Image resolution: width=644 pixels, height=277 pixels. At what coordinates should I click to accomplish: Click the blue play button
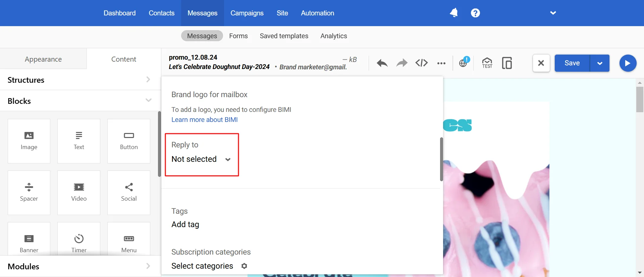tap(628, 63)
